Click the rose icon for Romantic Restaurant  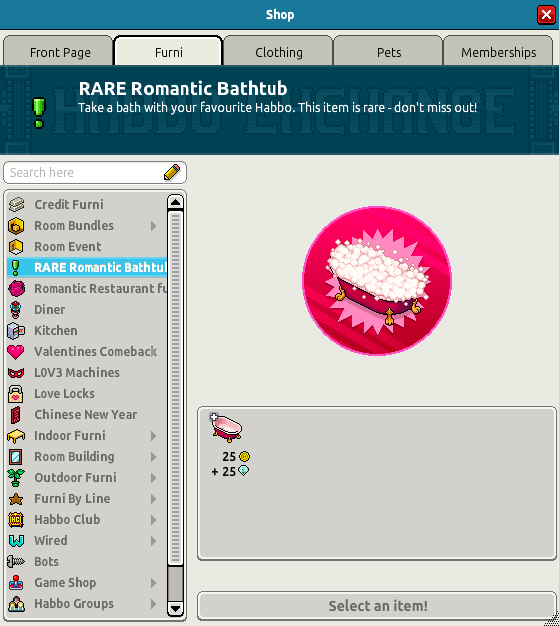click(16, 289)
